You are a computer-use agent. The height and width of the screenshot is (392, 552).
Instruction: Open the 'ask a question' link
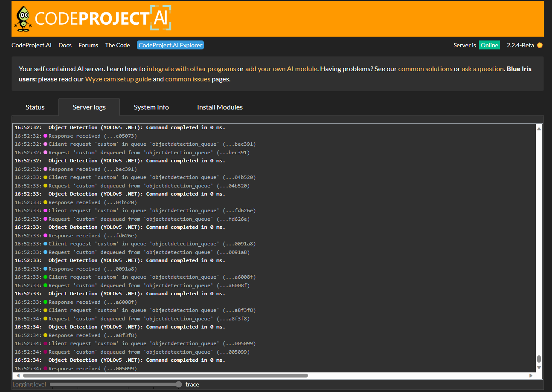[x=482, y=69]
